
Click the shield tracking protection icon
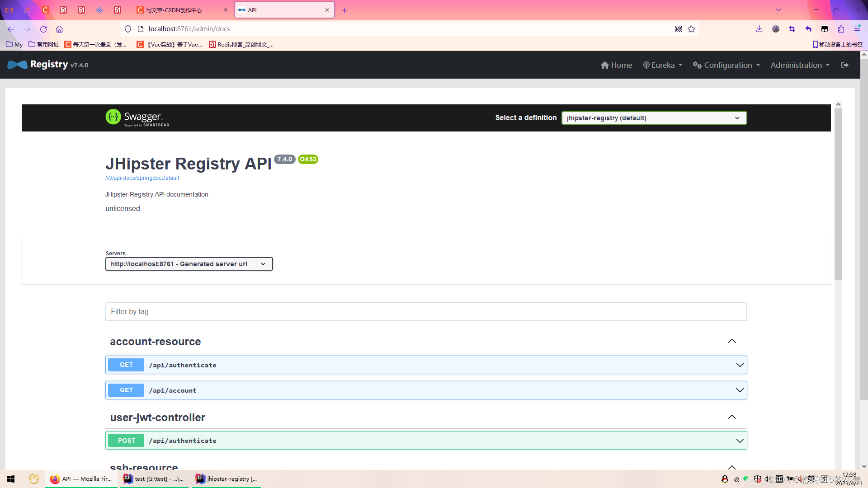pyautogui.click(x=128, y=29)
